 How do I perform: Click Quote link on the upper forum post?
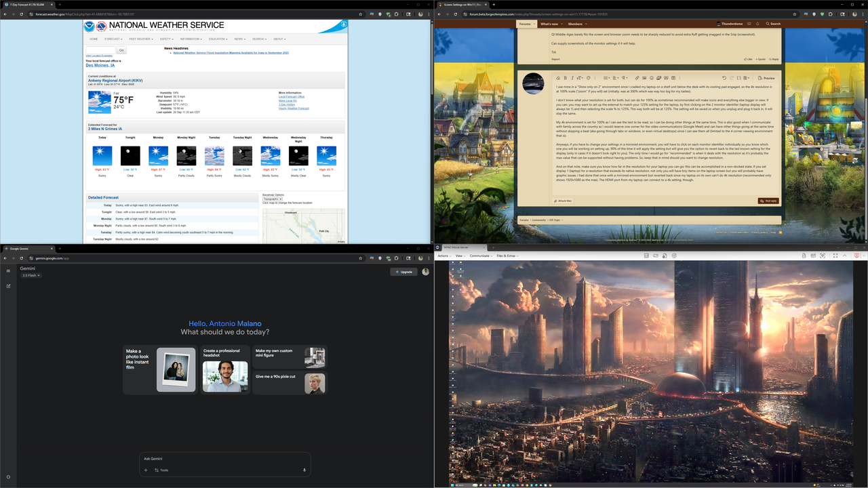point(761,59)
